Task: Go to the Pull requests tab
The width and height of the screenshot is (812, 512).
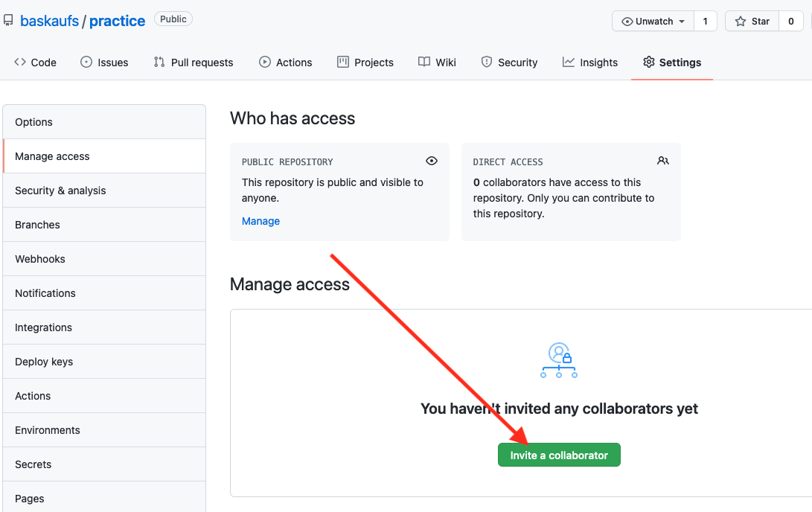Action: (194, 63)
